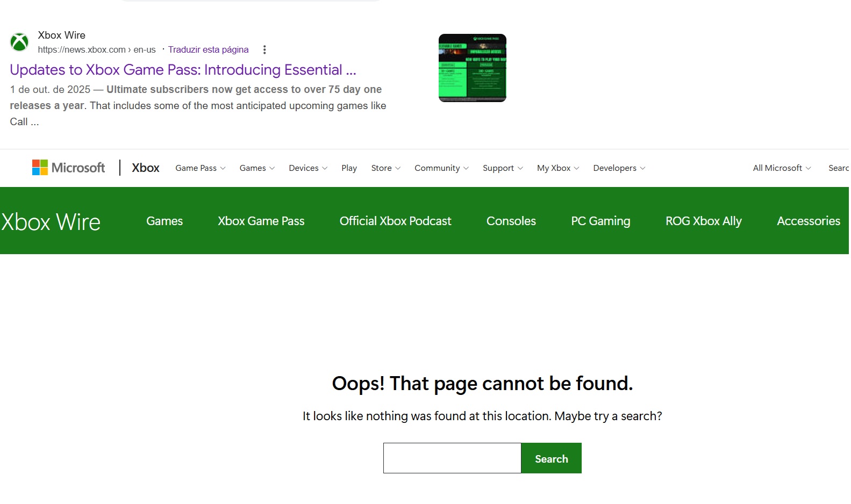Viewport: 851px width, 504px height.
Task: Open Official Xbox Podcast section
Action: (395, 221)
